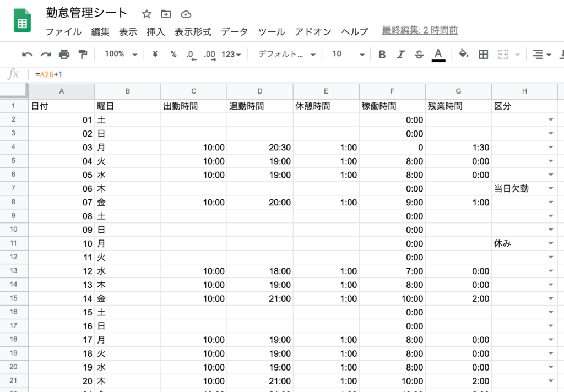The height and width of the screenshot is (392, 564).
Task: Click the document title 勤怠管理シート
Action: pyautogui.click(x=86, y=13)
